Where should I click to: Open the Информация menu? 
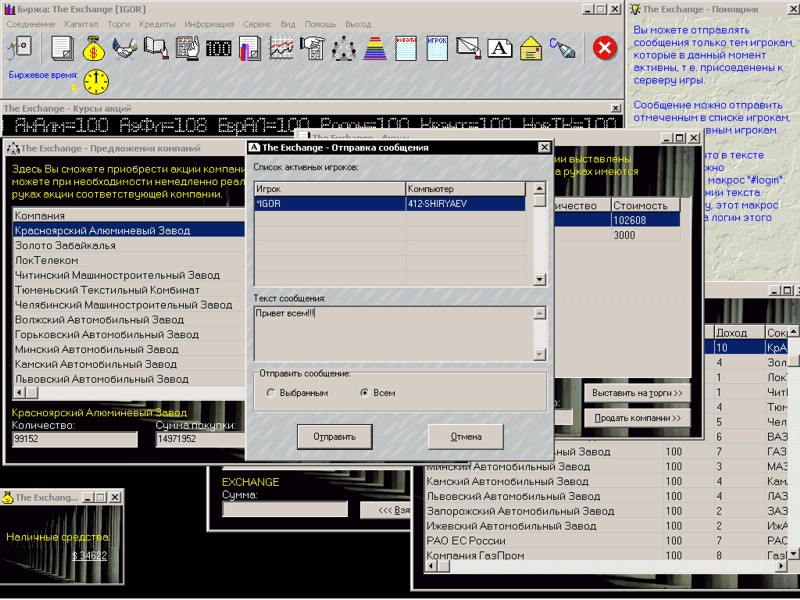[x=209, y=24]
